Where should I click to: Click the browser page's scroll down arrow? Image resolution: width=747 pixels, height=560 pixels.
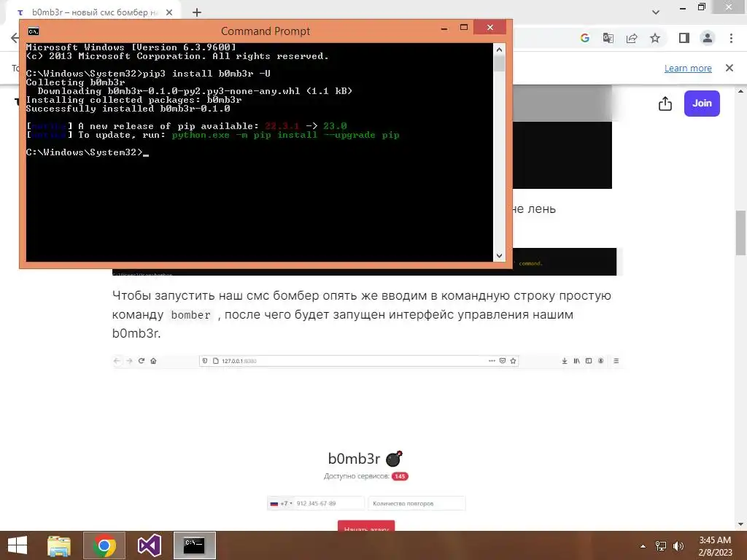[x=741, y=524]
